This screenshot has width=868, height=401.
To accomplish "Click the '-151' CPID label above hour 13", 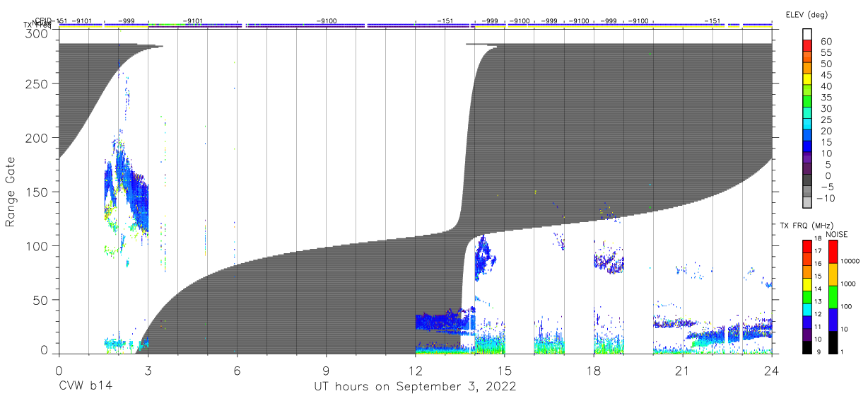I will point(445,21).
